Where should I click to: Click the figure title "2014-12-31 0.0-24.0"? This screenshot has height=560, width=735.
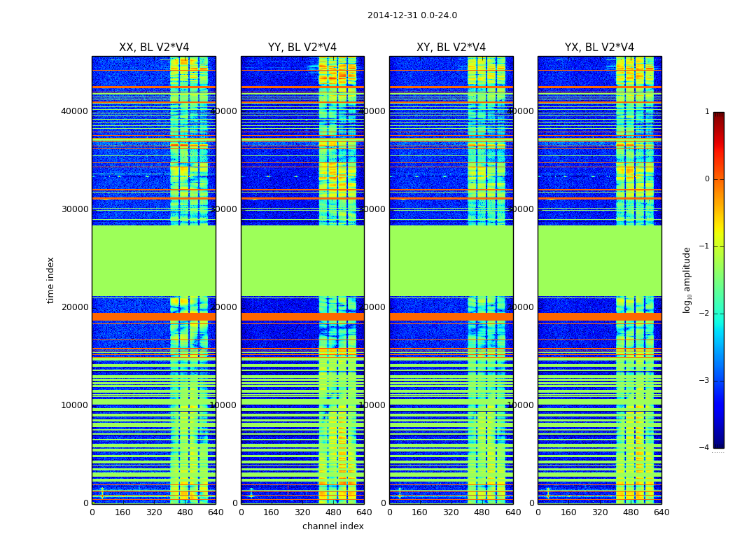tap(412, 15)
